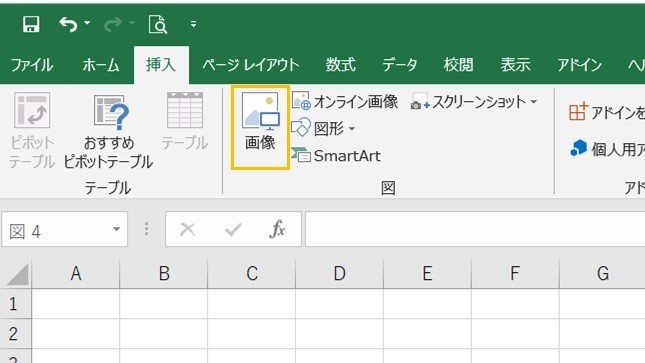The image size is (645, 363).
Task: Open the ファイル tab
Action: pyautogui.click(x=32, y=65)
